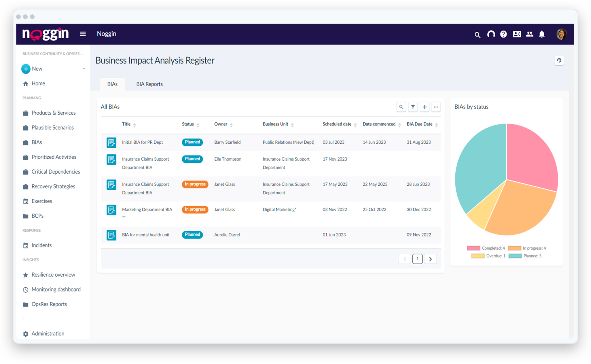This screenshot has height=364, width=591.
Task: Toggle sort on the Title column
Action: pyautogui.click(x=134, y=124)
